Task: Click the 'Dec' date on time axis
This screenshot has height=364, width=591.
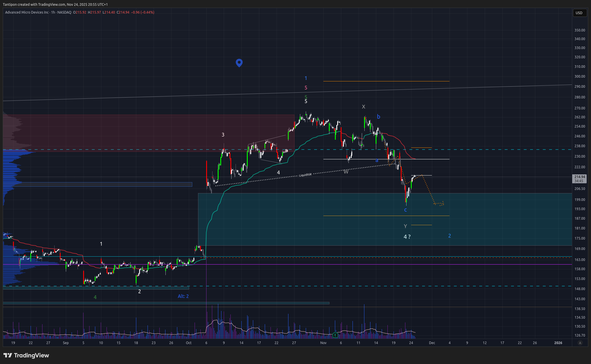Action: (x=432, y=343)
